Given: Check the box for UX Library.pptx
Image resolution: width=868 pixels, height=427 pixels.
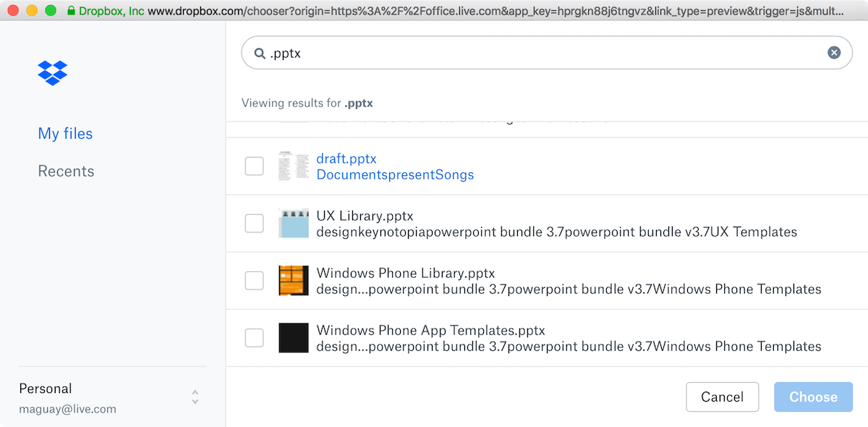Looking at the screenshot, I should (254, 223).
